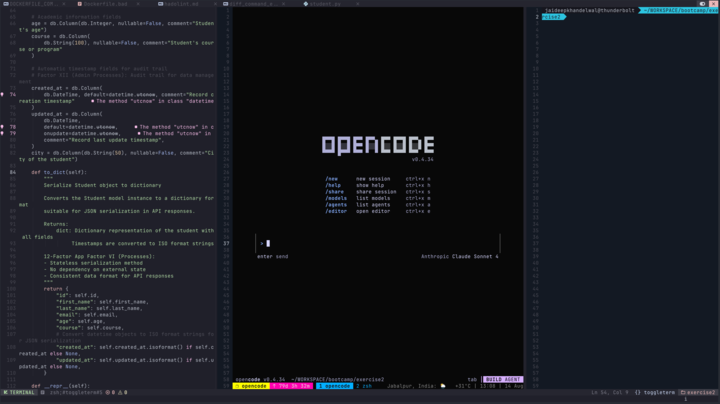Switch to the diff_command_e tab
720x404 pixels.
(x=254, y=4)
